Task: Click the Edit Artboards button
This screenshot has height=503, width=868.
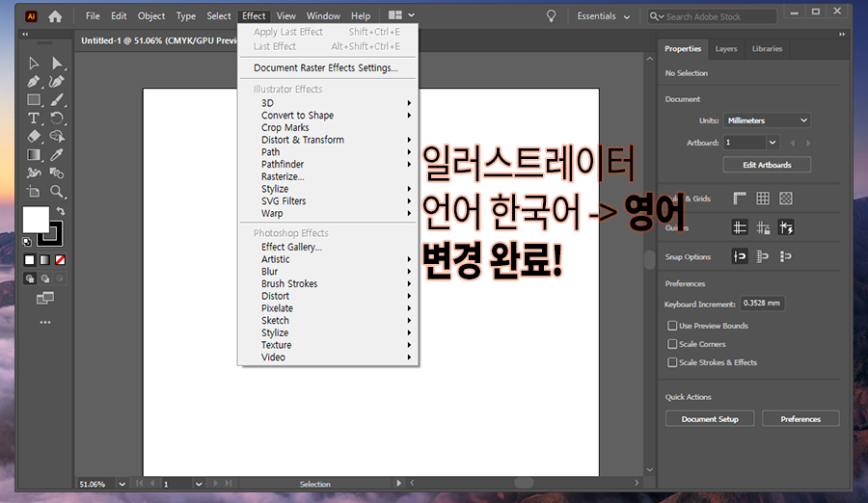Action: point(767,165)
